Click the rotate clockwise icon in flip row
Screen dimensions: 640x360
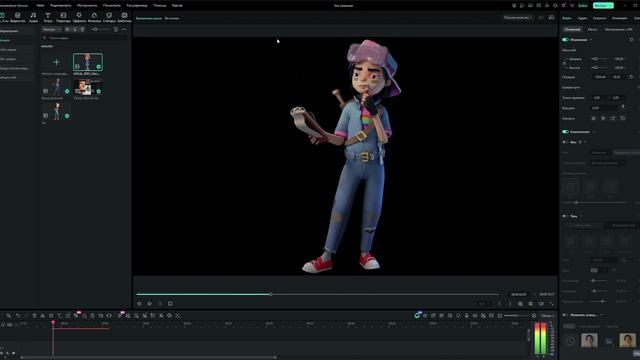613,118
